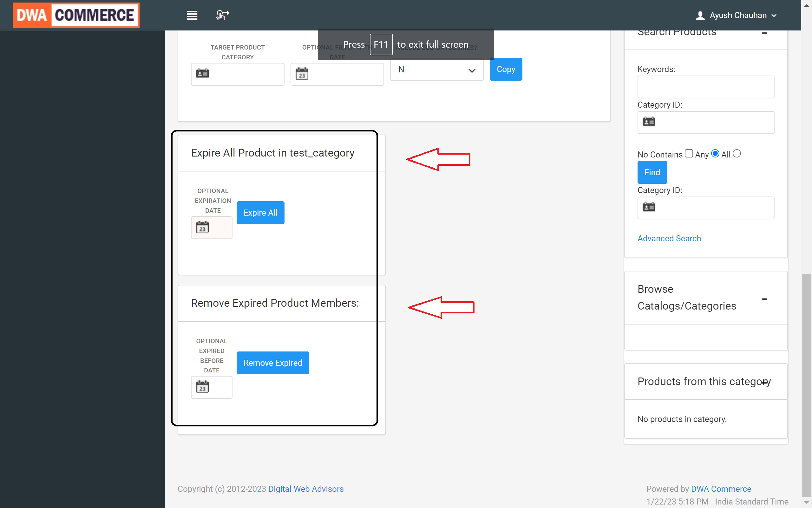Expand Products from this category panel
This screenshot has height=508, width=812.
point(764,382)
